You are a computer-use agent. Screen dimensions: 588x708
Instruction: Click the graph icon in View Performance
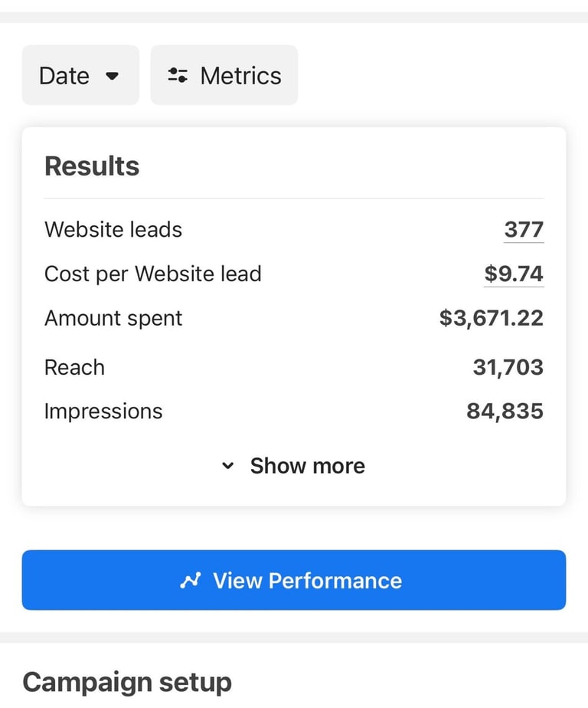point(189,581)
